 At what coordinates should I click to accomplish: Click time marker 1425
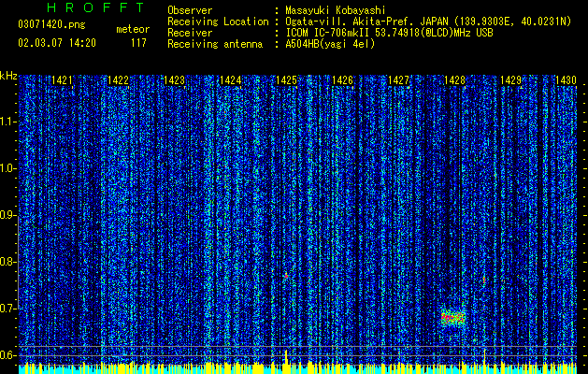pyautogui.click(x=286, y=80)
